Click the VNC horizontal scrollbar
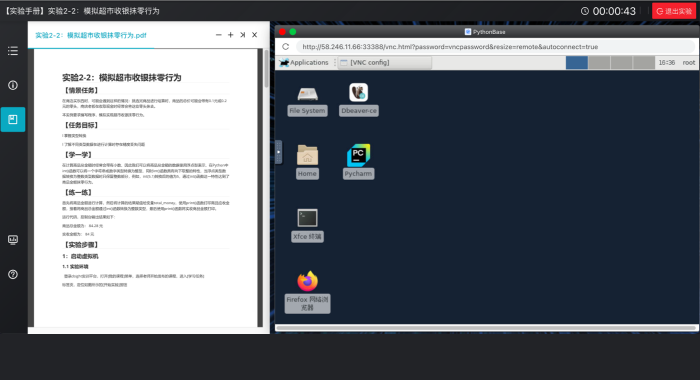Screen dimensions: 700x380 [x=486, y=328]
